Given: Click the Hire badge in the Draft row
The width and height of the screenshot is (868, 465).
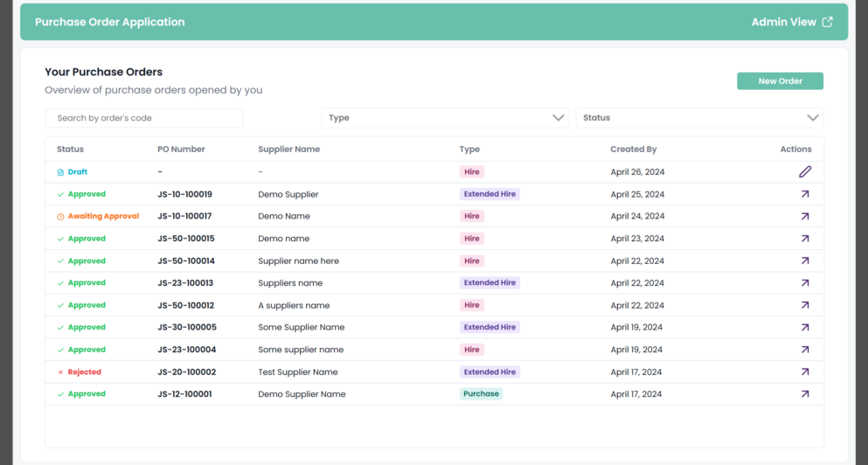Looking at the screenshot, I should tap(472, 172).
